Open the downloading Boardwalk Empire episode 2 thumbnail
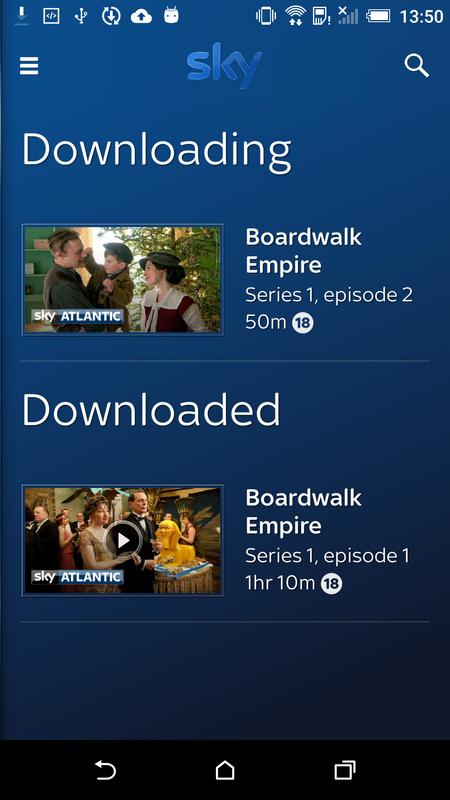This screenshot has width=450, height=800. (x=122, y=280)
